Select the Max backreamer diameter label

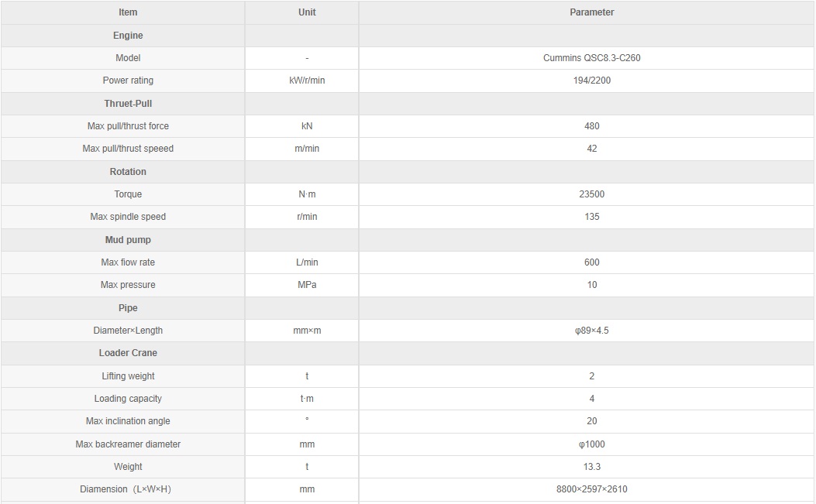[128, 444]
